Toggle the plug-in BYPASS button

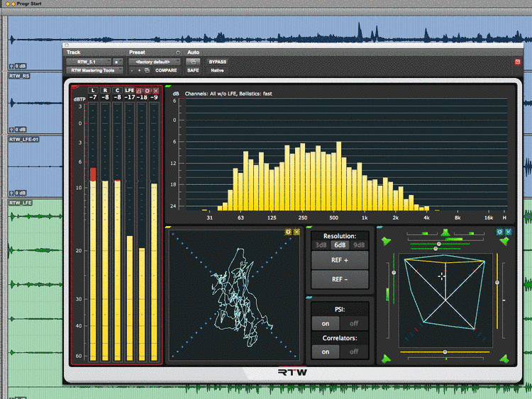[218, 62]
